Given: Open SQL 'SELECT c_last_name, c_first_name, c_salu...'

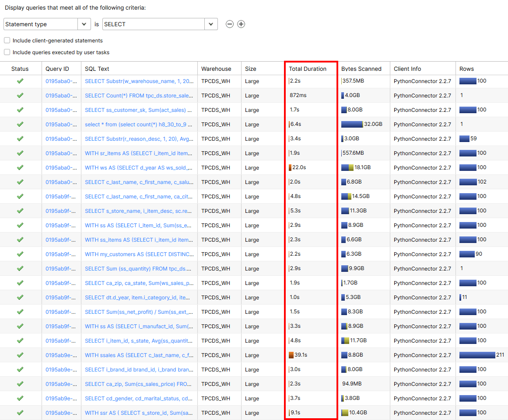Looking at the screenshot, I should [x=139, y=182].
